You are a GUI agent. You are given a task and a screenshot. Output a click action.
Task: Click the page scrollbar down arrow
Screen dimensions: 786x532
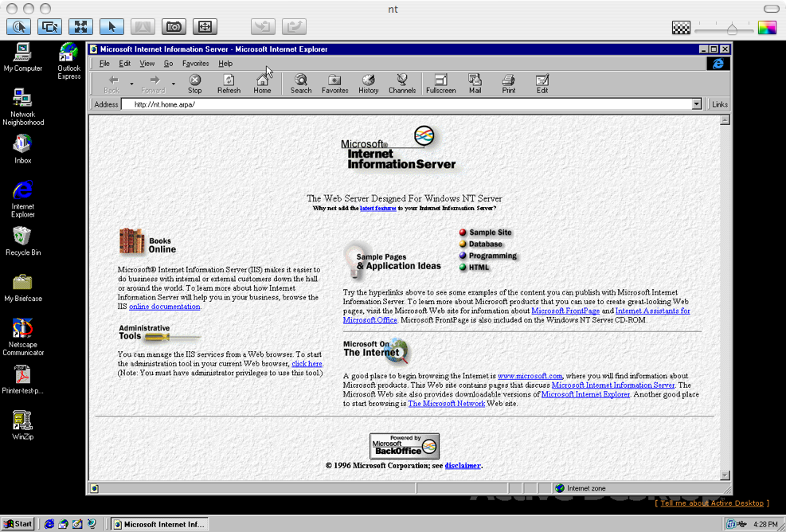pyautogui.click(x=725, y=475)
